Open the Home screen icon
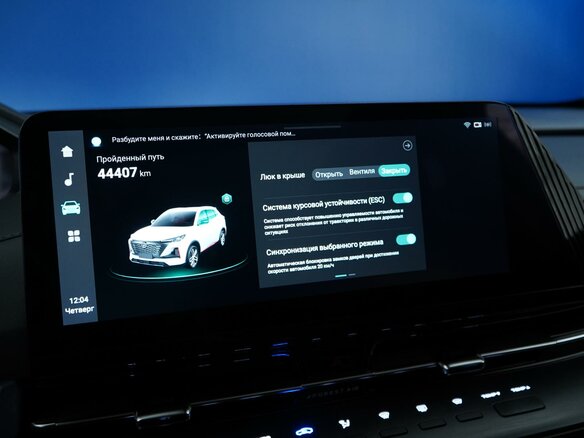This screenshot has height=438, width=584. coord(67,152)
